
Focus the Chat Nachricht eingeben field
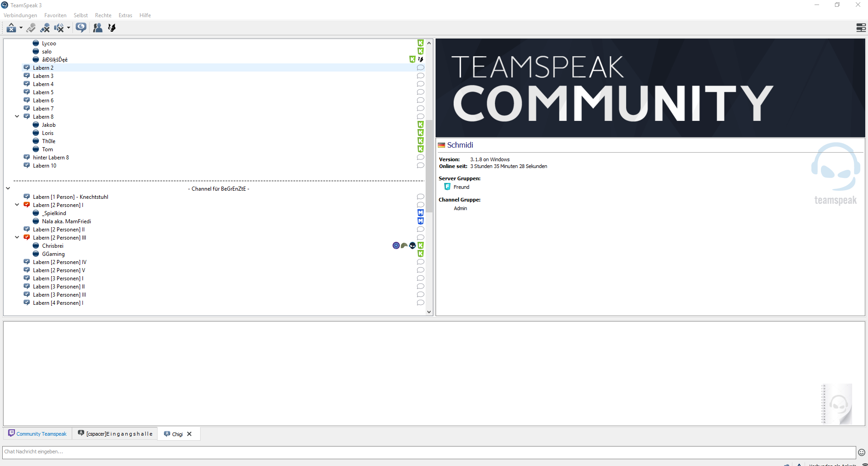429,452
